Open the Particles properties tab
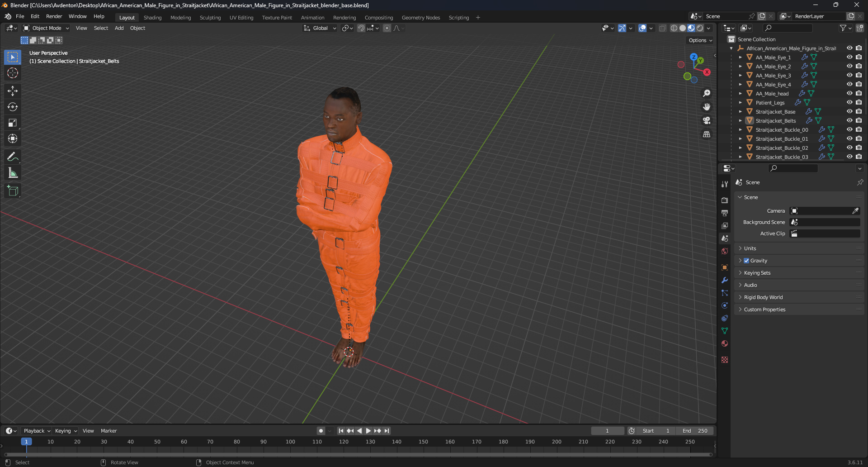868x467 pixels. tap(725, 293)
